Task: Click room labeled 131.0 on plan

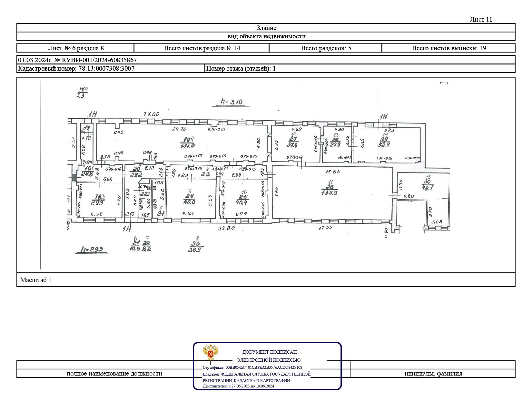Action: point(189,145)
